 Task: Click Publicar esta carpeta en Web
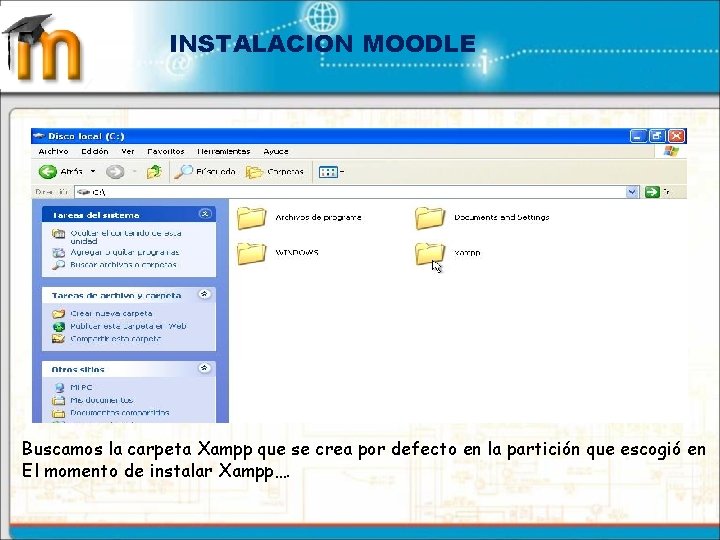(128, 326)
